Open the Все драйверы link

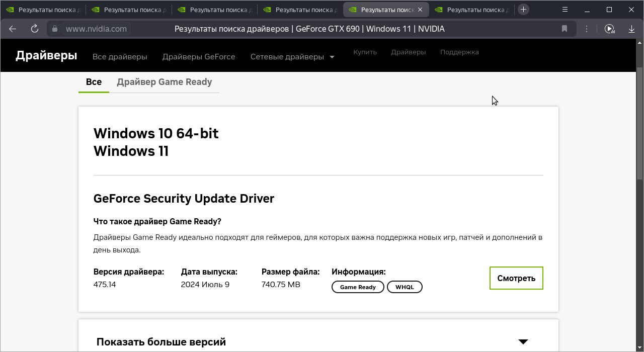pyautogui.click(x=120, y=57)
